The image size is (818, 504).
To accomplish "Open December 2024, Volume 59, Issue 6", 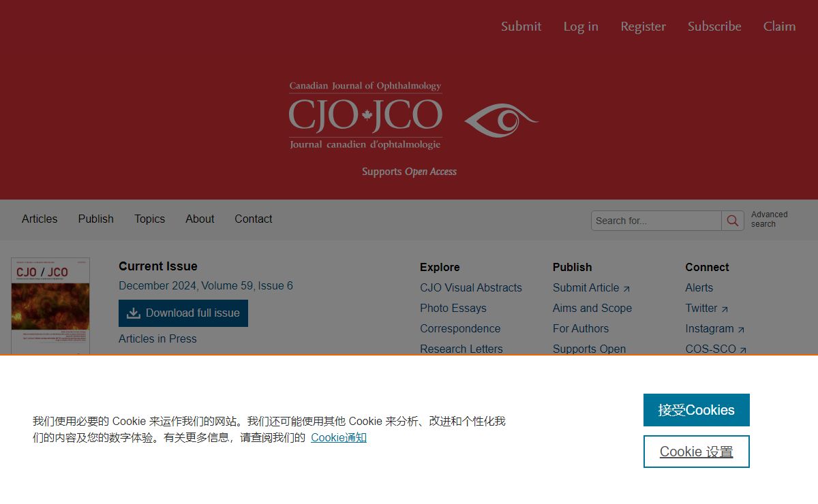I will click(206, 286).
